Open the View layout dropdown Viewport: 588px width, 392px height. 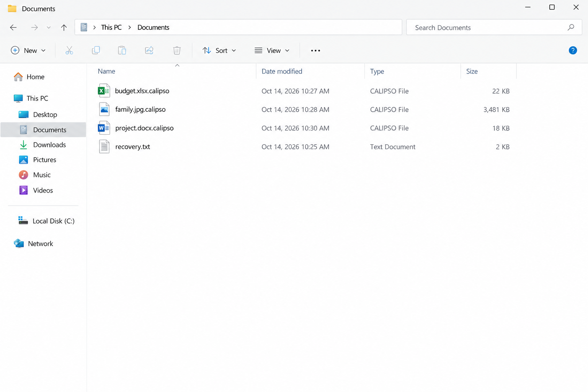(272, 51)
